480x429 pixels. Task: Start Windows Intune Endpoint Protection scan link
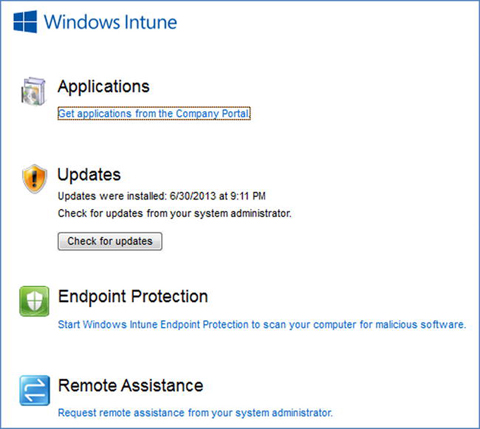click(262, 324)
